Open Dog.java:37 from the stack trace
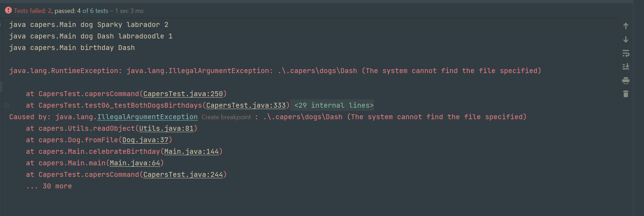This screenshot has height=216, width=644. pos(145,140)
